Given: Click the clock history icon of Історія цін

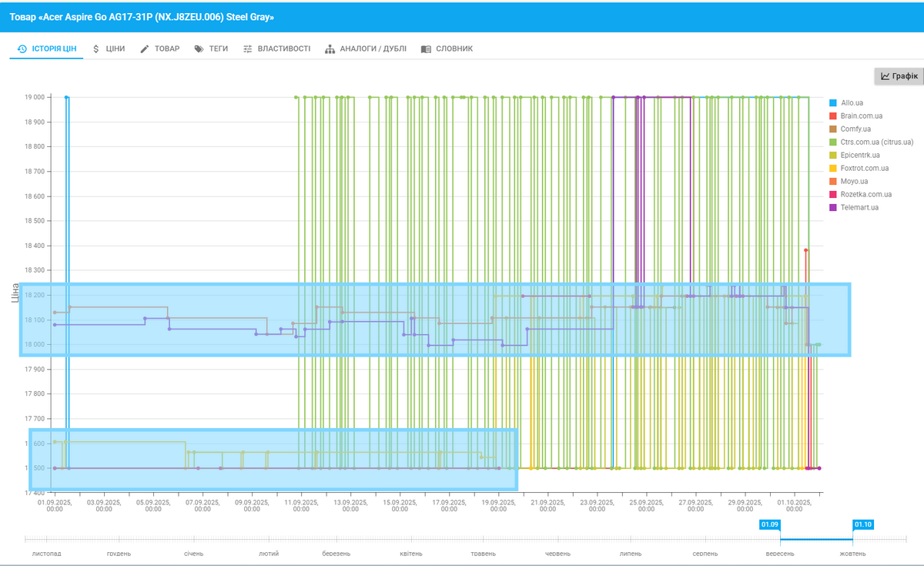Looking at the screenshot, I should point(22,49).
